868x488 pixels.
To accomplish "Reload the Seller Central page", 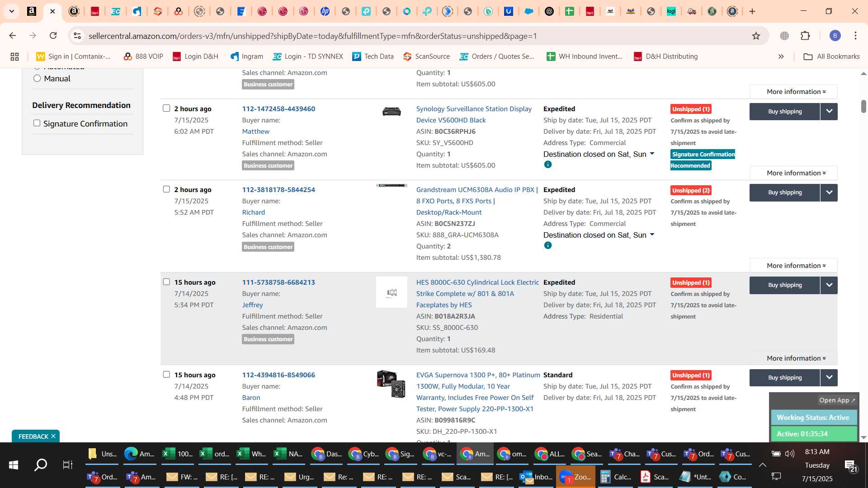I will click(53, 36).
